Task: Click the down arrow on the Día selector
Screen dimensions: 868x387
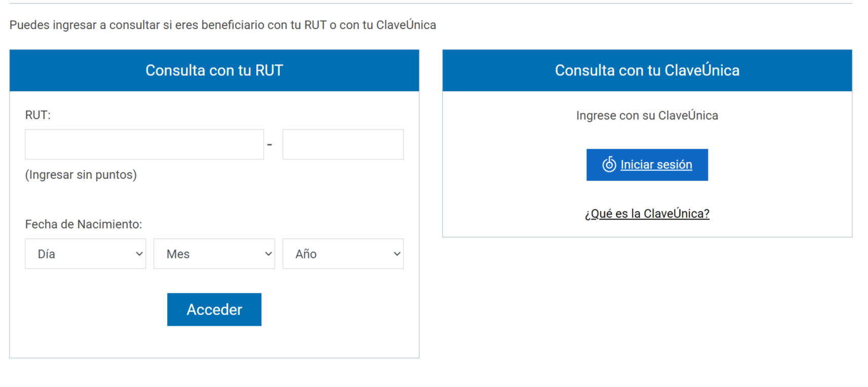Action: pyautogui.click(x=139, y=254)
